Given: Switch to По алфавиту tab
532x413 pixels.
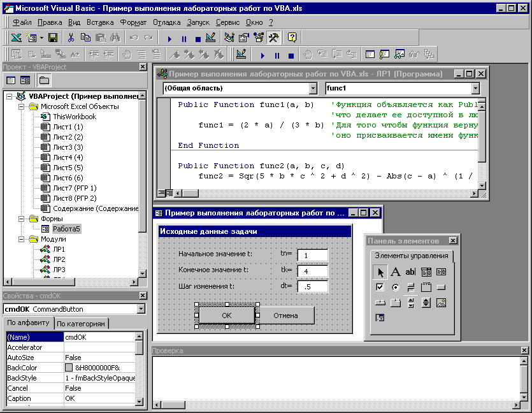Looking at the screenshot, I should 28,322.
